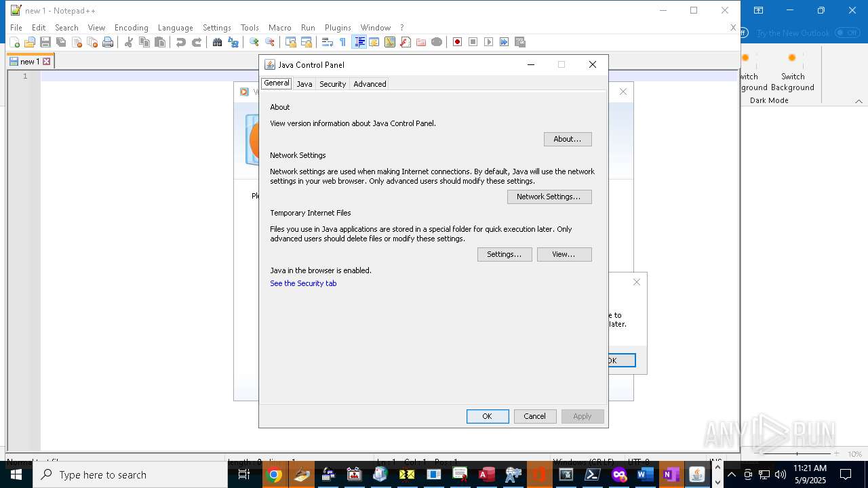Save the document via toolbar icon
868x488 pixels.
coord(45,42)
